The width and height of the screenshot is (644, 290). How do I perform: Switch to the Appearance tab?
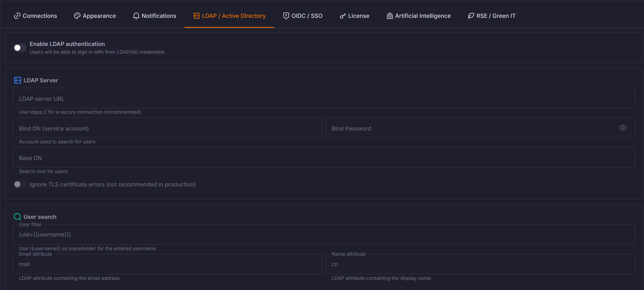tap(99, 16)
